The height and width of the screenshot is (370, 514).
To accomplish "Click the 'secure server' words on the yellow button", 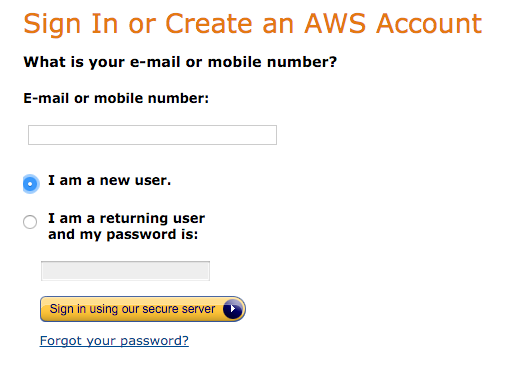I will [179, 309].
